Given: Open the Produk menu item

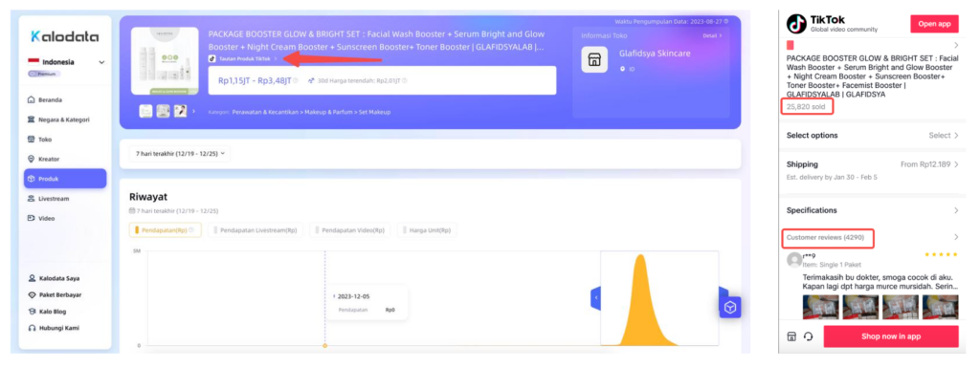Looking at the screenshot, I should tap(65, 179).
